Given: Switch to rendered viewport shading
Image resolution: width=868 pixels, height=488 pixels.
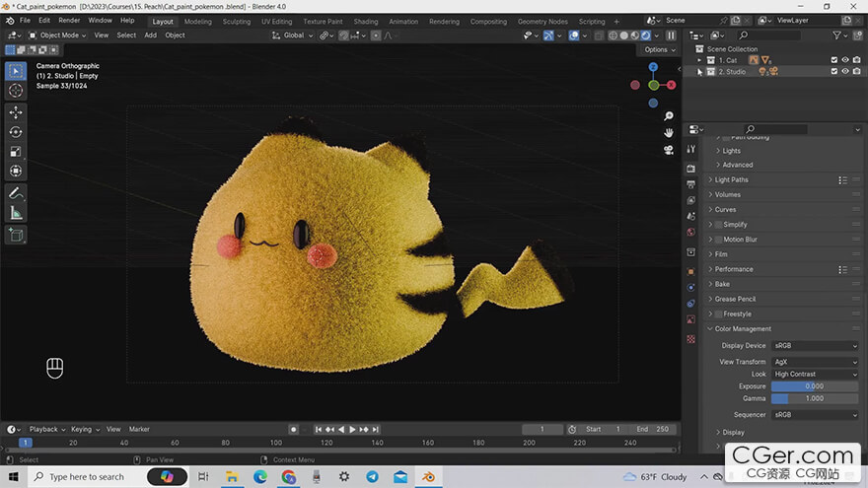Looking at the screenshot, I should click(x=645, y=35).
